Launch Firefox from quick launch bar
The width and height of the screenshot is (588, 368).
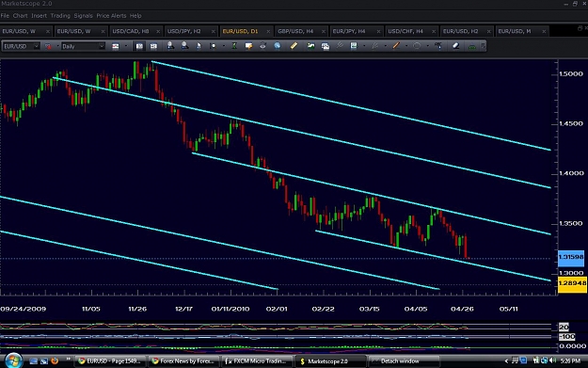(55, 360)
